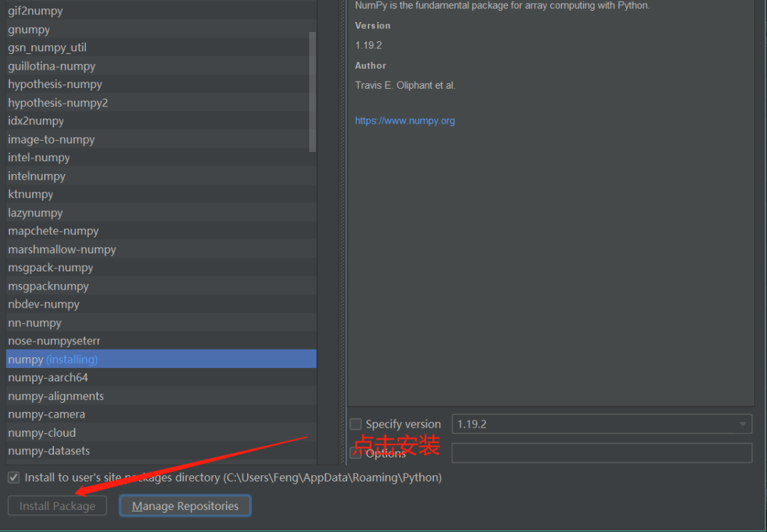Screen dimensions: 767x532
Task: Select the numpy-cloud package
Action: (x=161, y=432)
